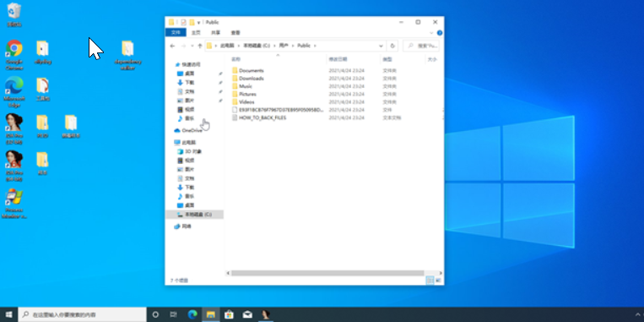Open Microsoft Store from the taskbar

tap(229, 314)
